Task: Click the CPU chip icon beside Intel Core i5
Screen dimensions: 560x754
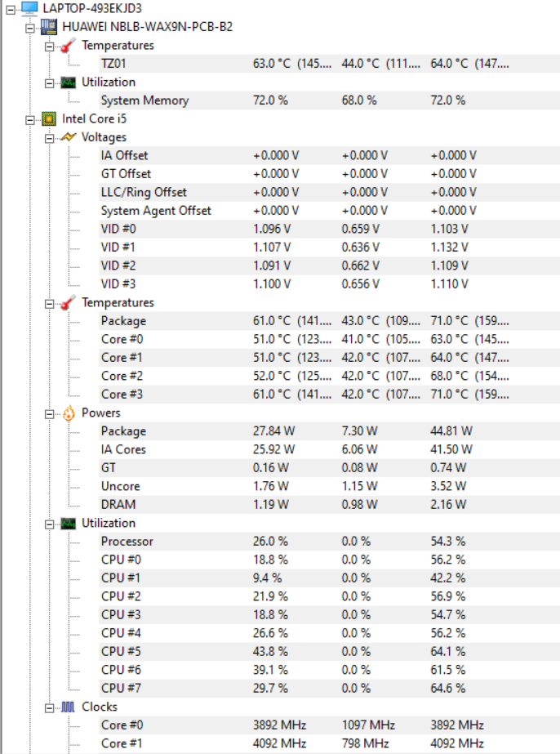Action: point(48,118)
